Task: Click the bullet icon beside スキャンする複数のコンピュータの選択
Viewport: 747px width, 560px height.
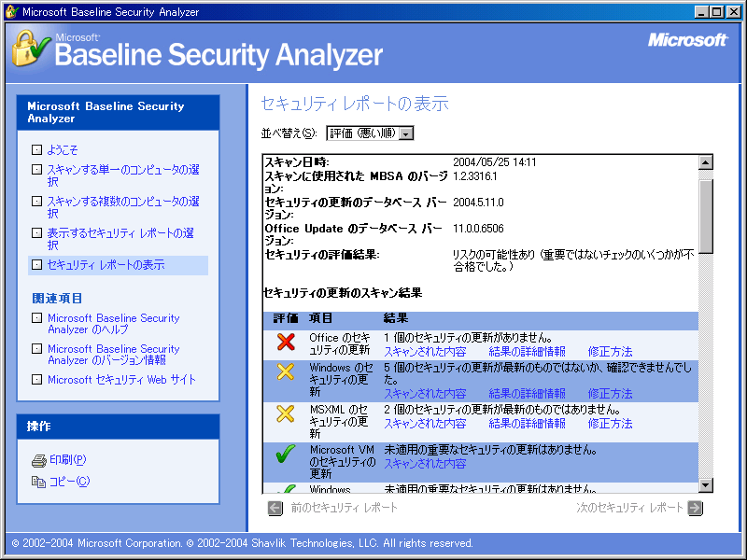Action: coord(36,202)
